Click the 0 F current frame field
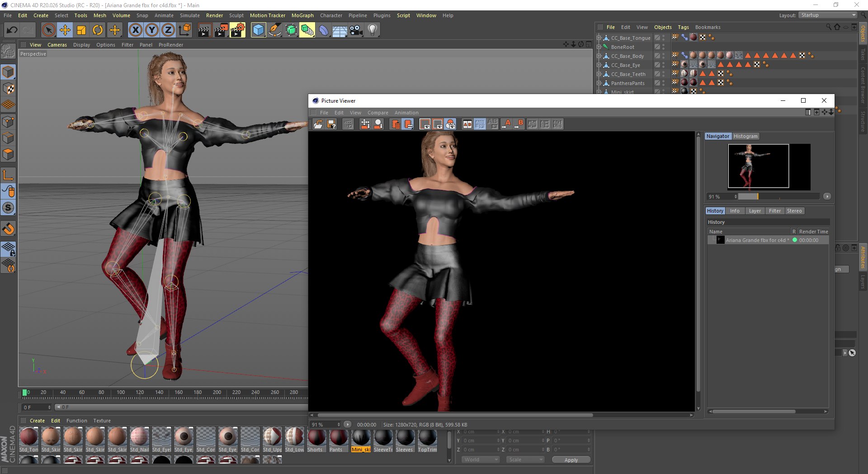Image resolution: width=868 pixels, height=474 pixels. click(37, 408)
